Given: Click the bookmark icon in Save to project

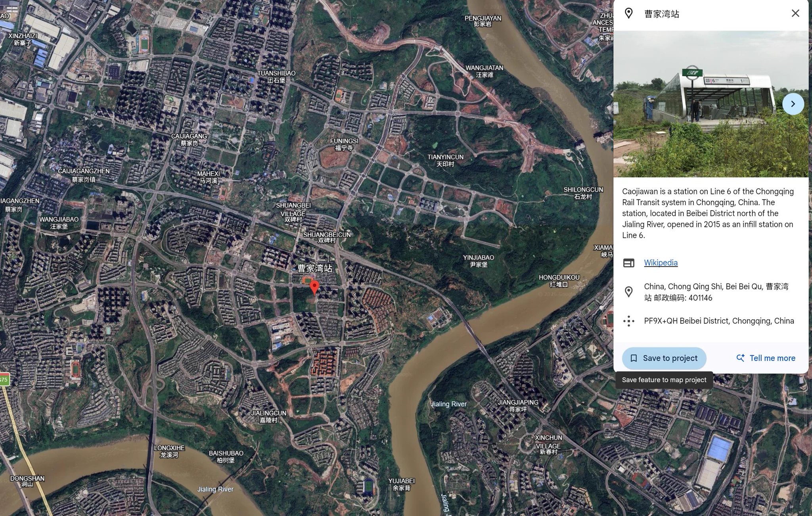Looking at the screenshot, I should tap(634, 358).
